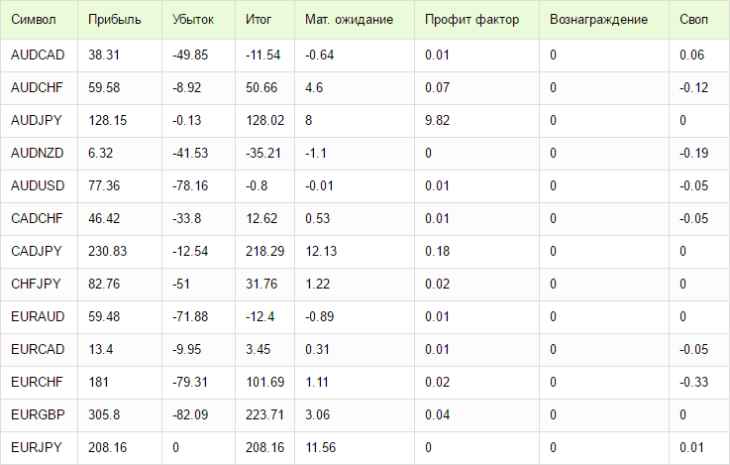Select the CHFJPY total 31.76

point(261,283)
